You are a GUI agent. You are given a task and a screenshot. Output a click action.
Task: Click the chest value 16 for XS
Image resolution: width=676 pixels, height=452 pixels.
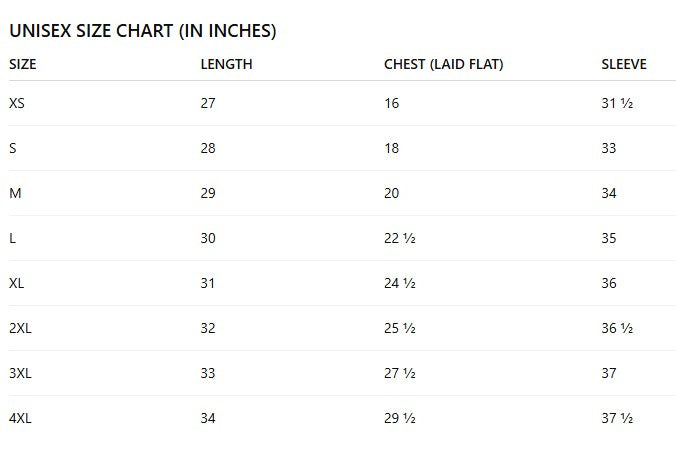pos(391,103)
